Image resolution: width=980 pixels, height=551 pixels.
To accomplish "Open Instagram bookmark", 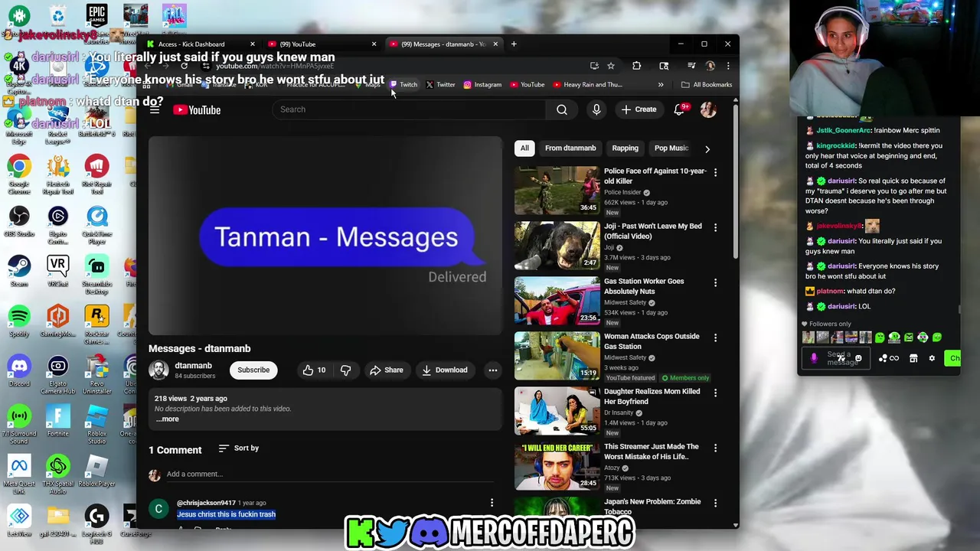I will [x=482, y=85].
